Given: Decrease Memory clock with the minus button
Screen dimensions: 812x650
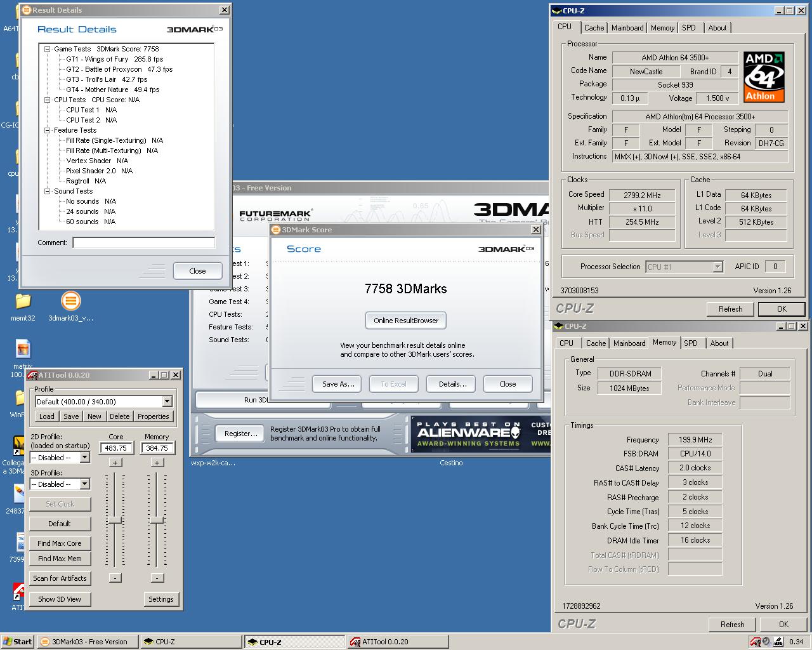Looking at the screenshot, I should click(157, 578).
